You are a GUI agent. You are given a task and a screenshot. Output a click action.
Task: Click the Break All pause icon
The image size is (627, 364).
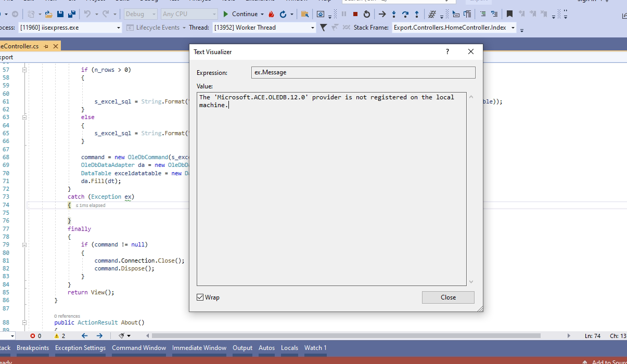(x=344, y=14)
